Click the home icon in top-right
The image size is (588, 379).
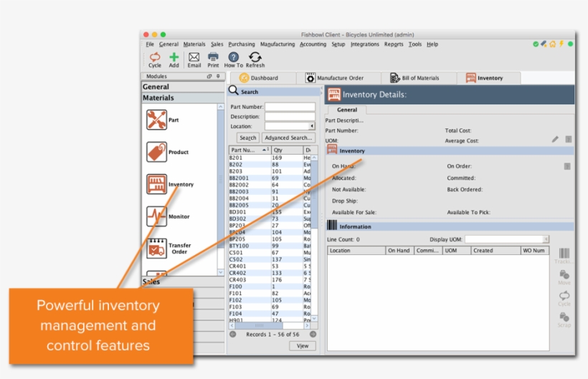pyautogui.click(x=552, y=44)
